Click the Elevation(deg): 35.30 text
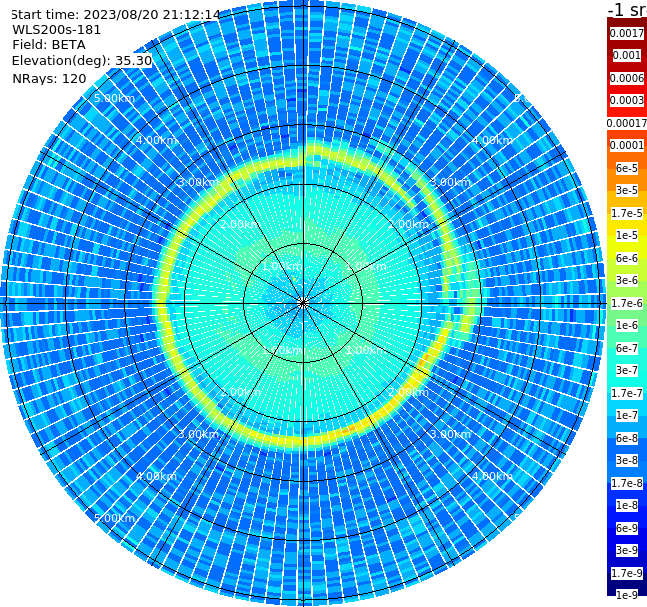This screenshot has width=647, height=607. point(82,61)
